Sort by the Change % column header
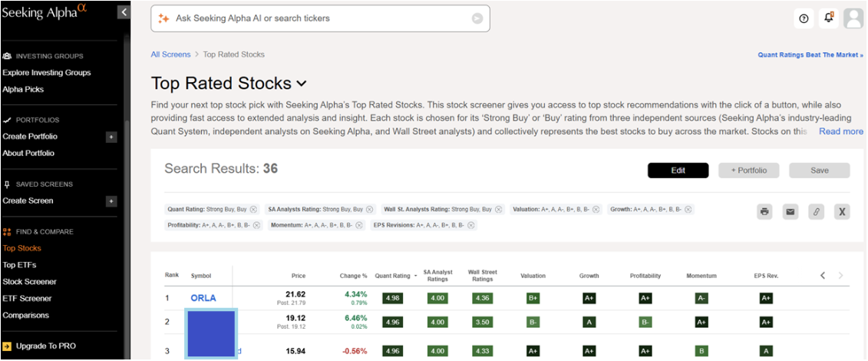Viewport: 868px width, 361px height. [x=354, y=276]
